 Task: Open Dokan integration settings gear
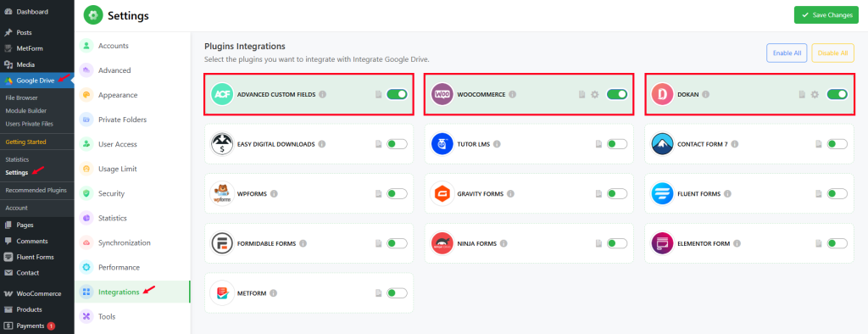pos(815,94)
